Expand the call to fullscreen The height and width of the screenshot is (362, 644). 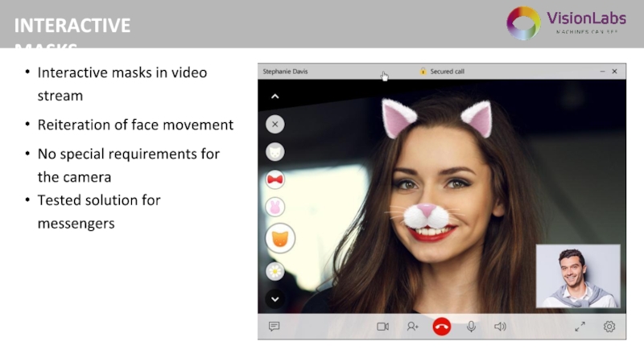tap(580, 327)
